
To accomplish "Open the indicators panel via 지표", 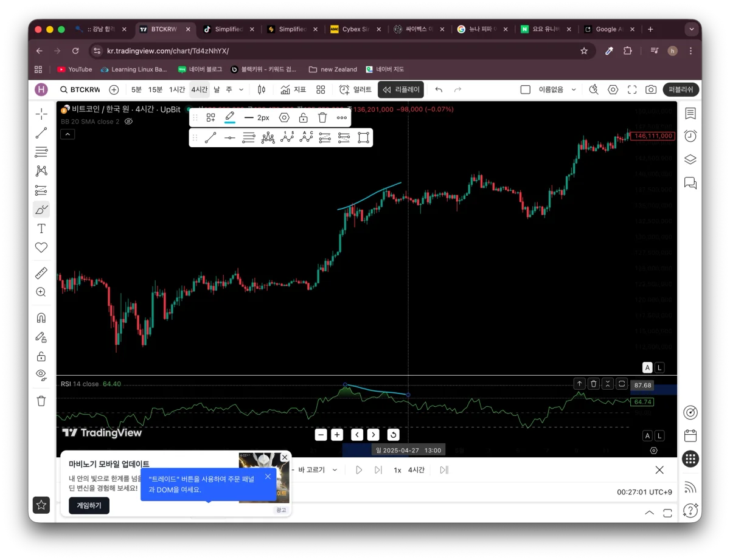I will [x=293, y=89].
